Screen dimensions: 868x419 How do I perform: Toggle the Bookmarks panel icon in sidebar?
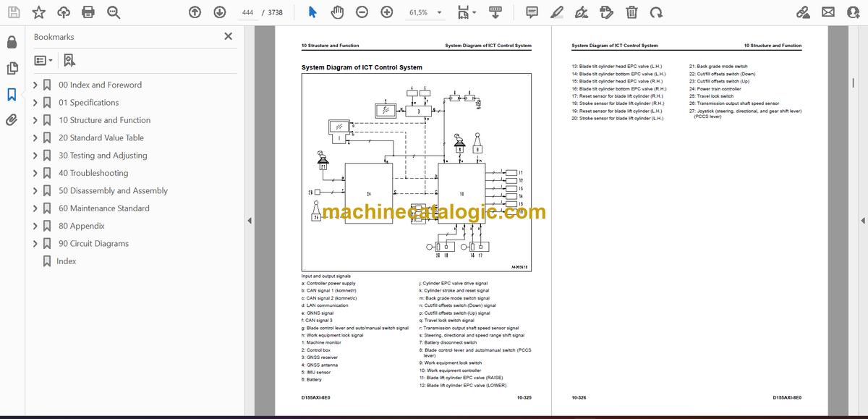point(12,94)
